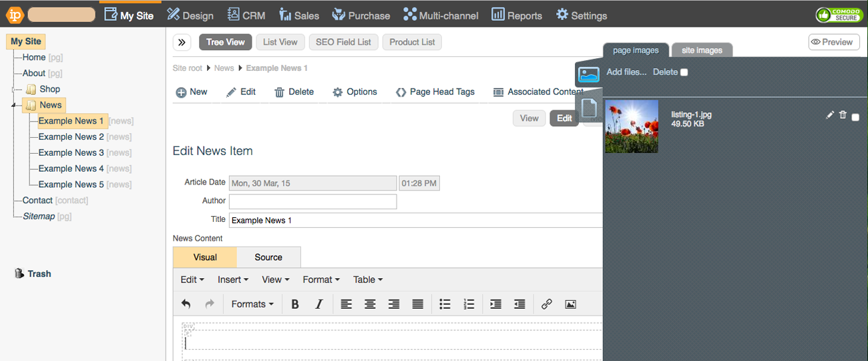Tick the Delete all checkbox in images panel
Image resolution: width=868 pixels, height=361 pixels.
pos(684,72)
